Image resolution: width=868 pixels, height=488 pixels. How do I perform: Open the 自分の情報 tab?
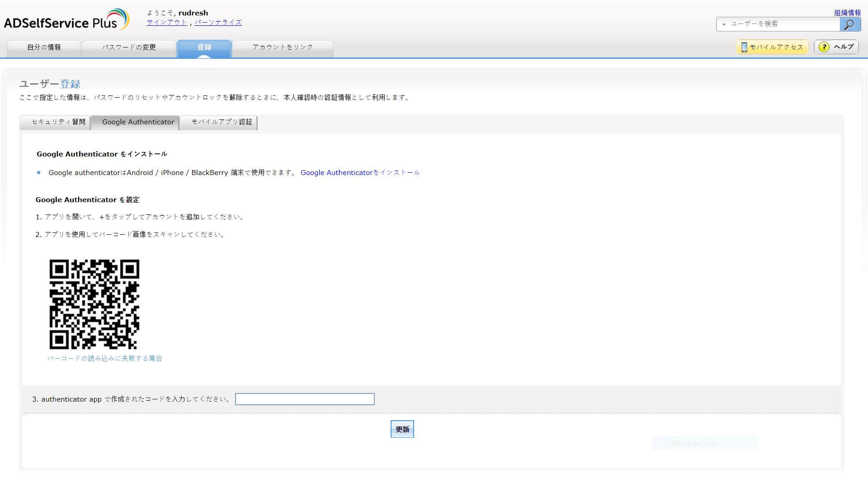point(44,47)
